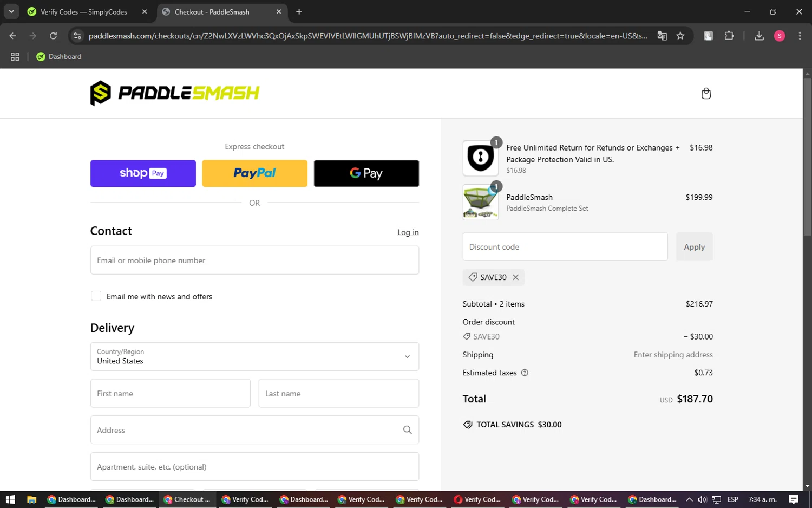Image resolution: width=812 pixels, height=508 pixels.
Task: Focus the Email or mobile phone field
Action: [x=254, y=260]
